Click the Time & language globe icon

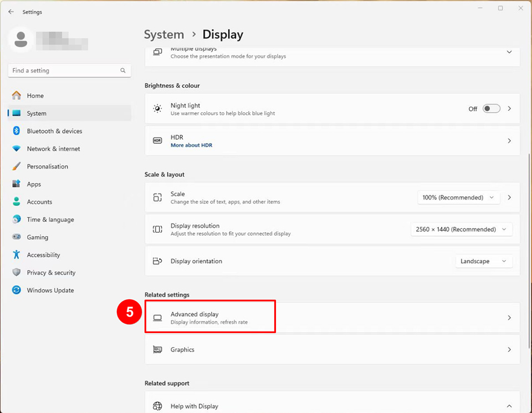pos(16,219)
